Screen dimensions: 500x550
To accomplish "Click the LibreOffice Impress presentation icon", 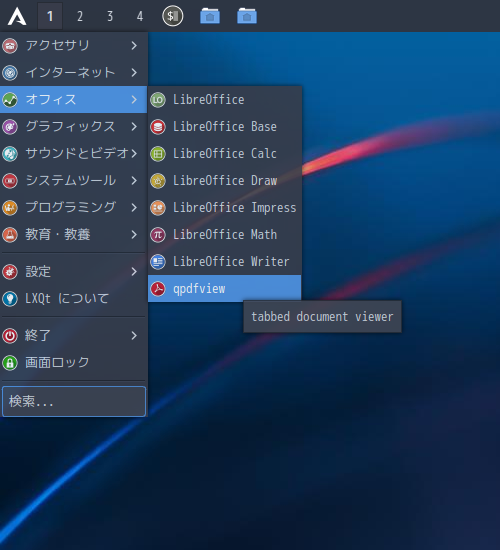I will (x=158, y=208).
